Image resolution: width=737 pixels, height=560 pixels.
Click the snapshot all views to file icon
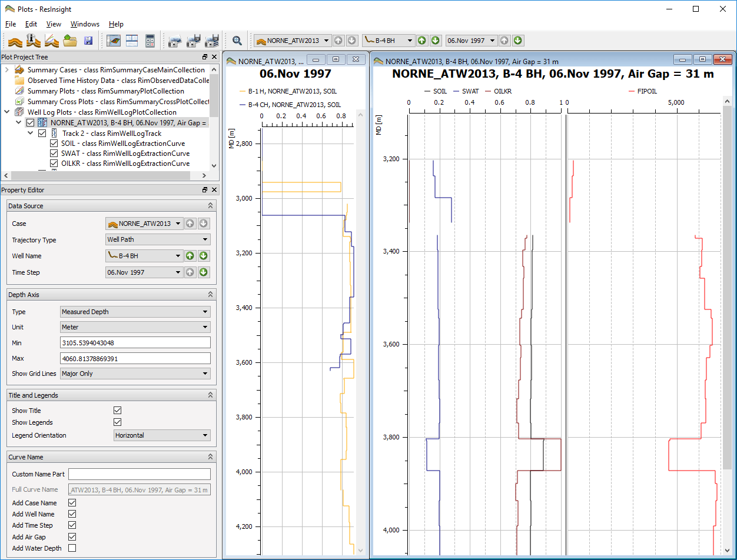pyautogui.click(x=211, y=41)
